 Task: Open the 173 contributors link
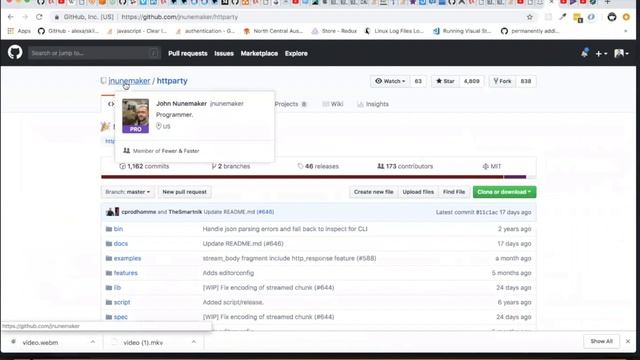pyautogui.click(x=405, y=166)
